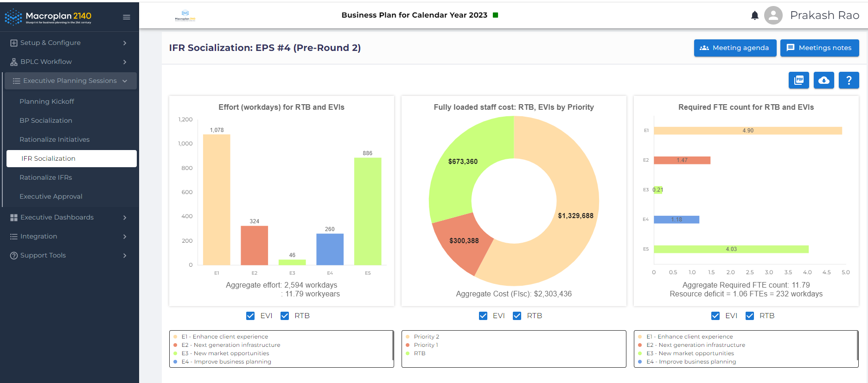Click the green status square beside plan title
Screen dimensions: 868x383
(x=495, y=15)
